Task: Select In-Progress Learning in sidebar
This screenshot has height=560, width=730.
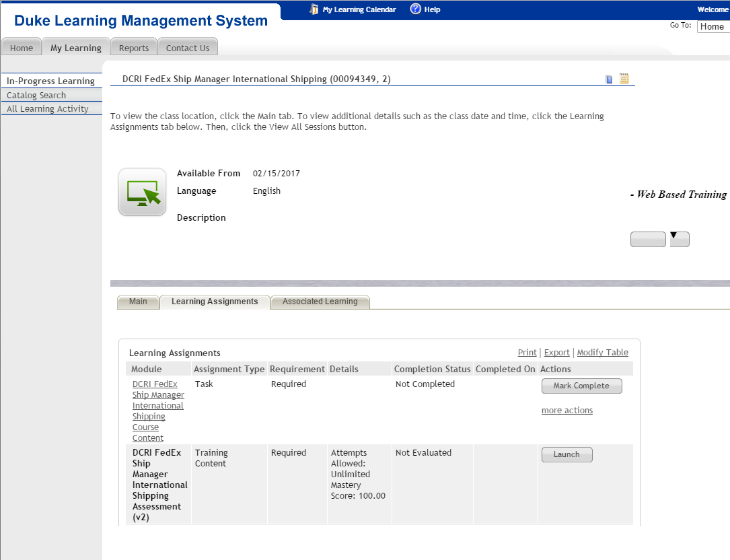Action: click(x=51, y=81)
